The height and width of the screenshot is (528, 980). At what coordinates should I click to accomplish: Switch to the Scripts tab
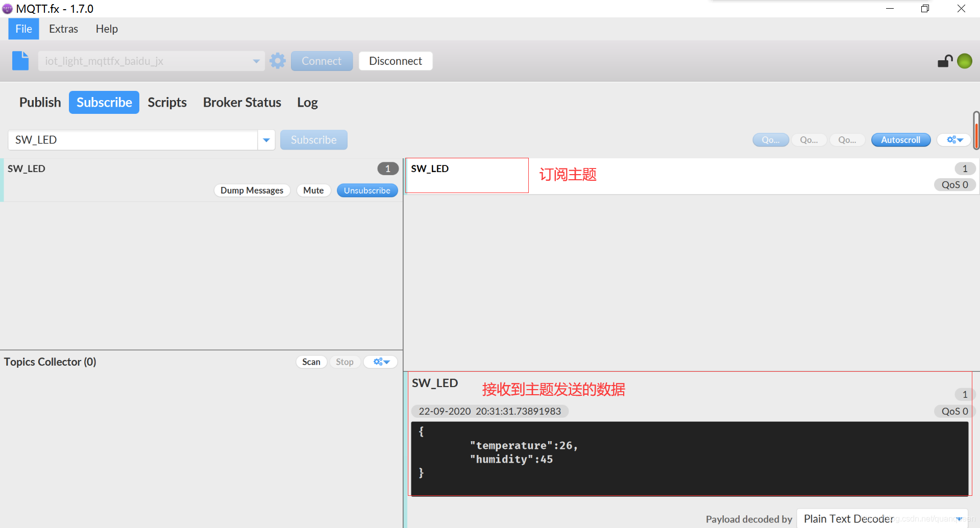167,102
